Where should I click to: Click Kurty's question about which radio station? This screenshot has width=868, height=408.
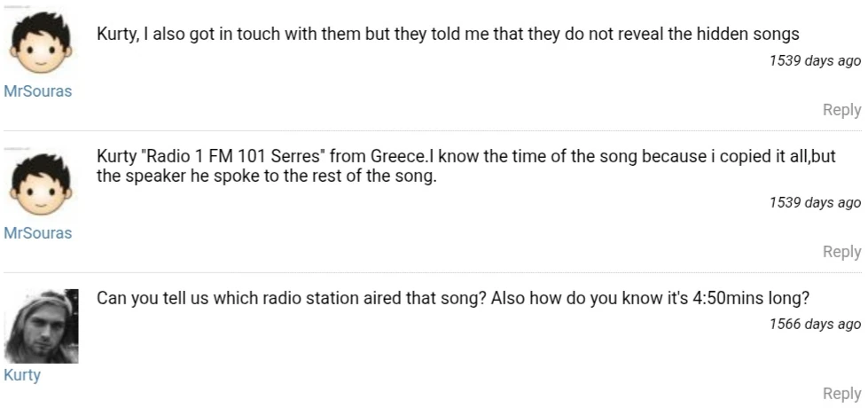coord(289,297)
